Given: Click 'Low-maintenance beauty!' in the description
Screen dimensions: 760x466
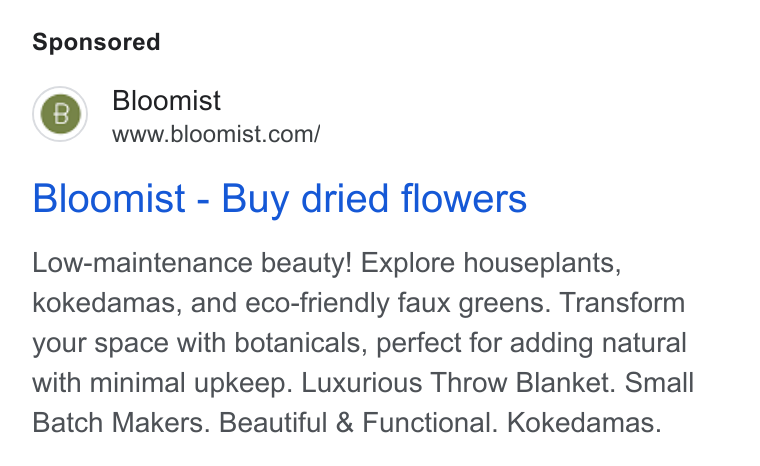Looking at the screenshot, I should [192, 263].
